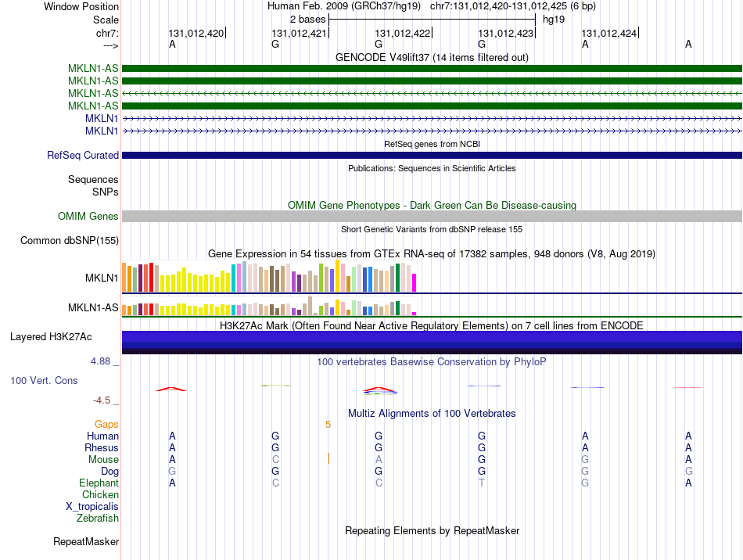Click the 'Mouse' species label

point(103,460)
